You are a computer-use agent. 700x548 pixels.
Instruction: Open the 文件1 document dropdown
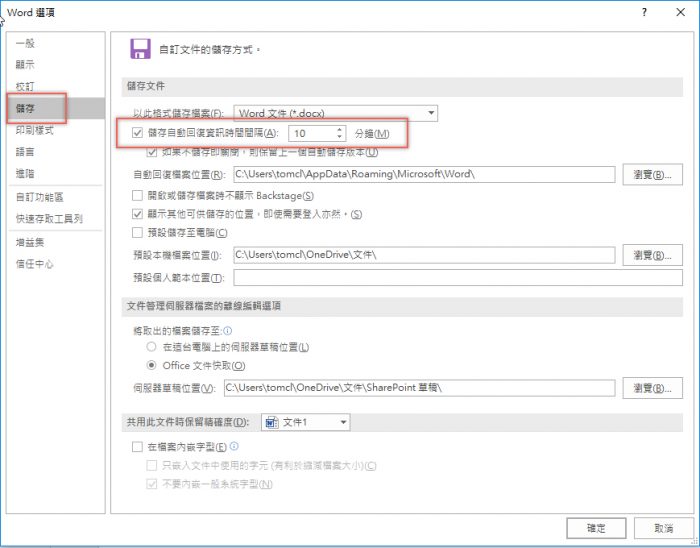pos(306,422)
